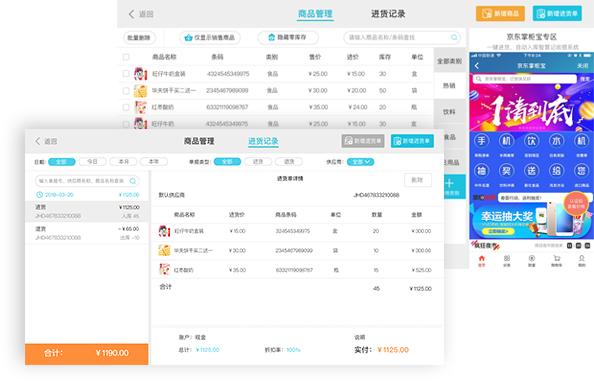Click teal 新增进货单 button in front window
The image size is (594, 383).
point(412,141)
